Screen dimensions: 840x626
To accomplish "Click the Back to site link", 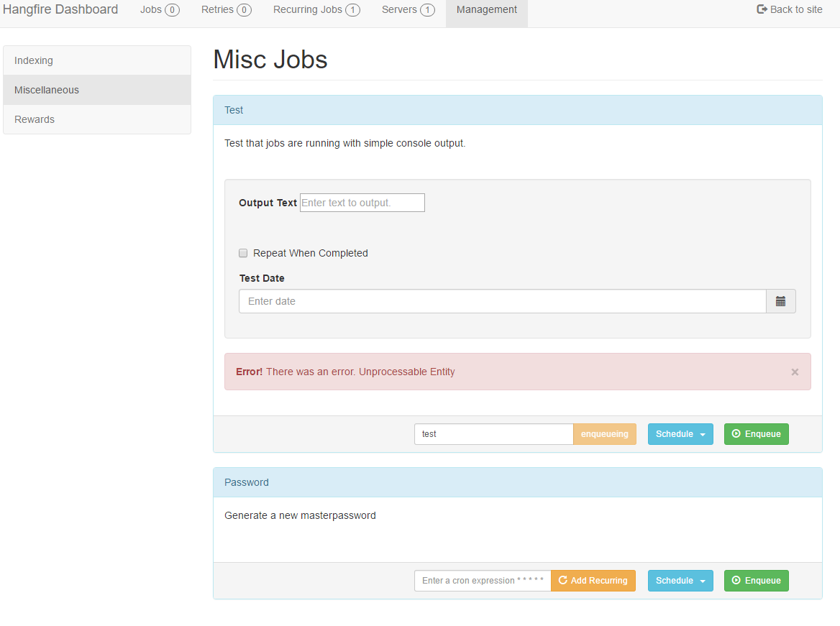I will (x=790, y=9).
